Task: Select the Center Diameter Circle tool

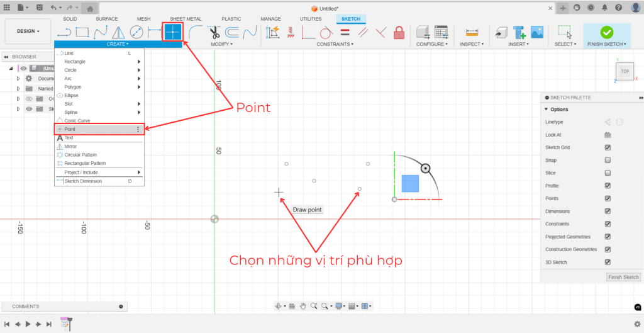Action: [x=136, y=31]
